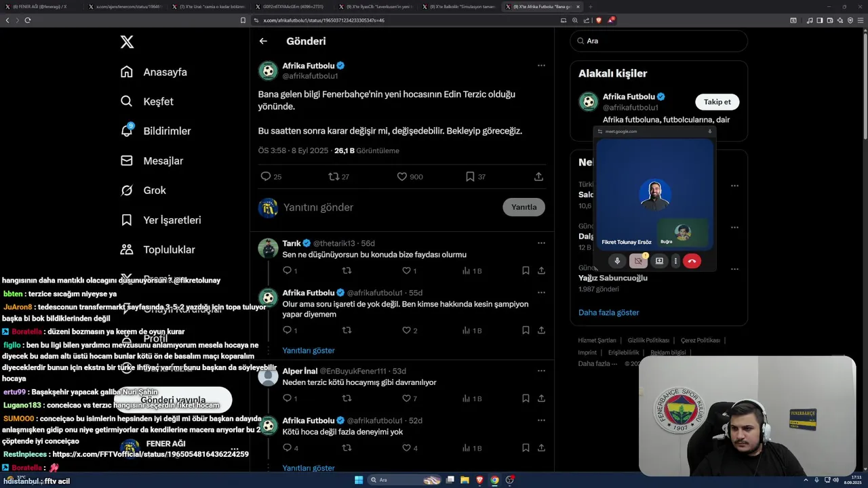The image size is (868, 488).
Task: Turn on camera in Meet popup
Action: click(638, 261)
